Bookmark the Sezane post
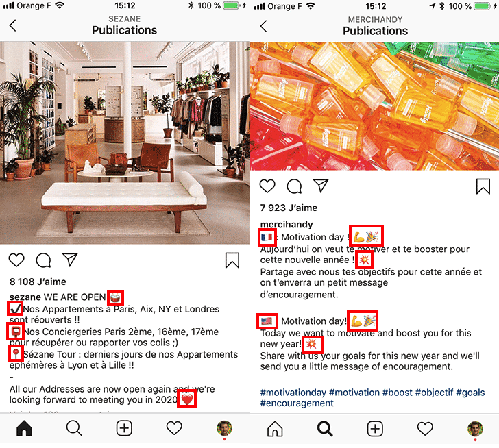Viewport: 499px width, 448px height. coord(232,260)
